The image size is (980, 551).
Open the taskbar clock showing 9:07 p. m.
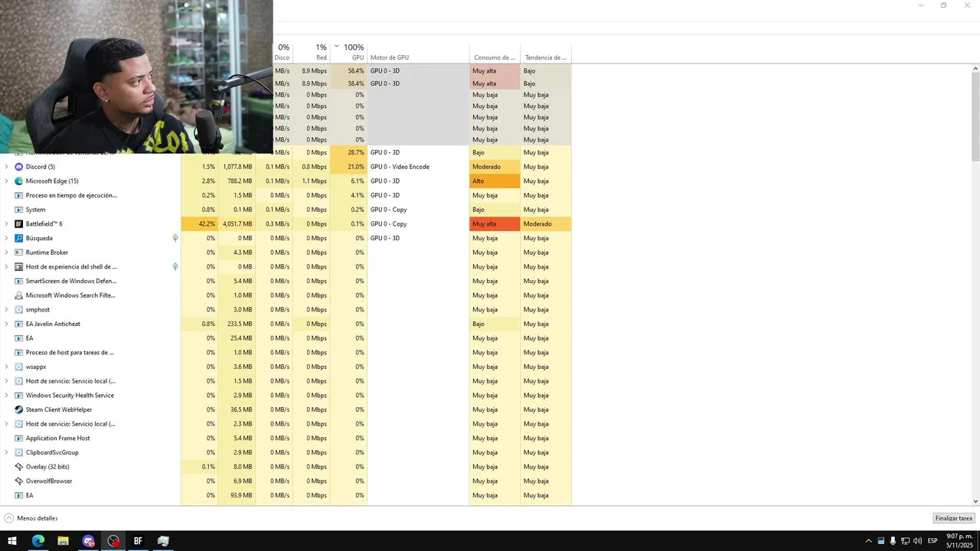959,541
